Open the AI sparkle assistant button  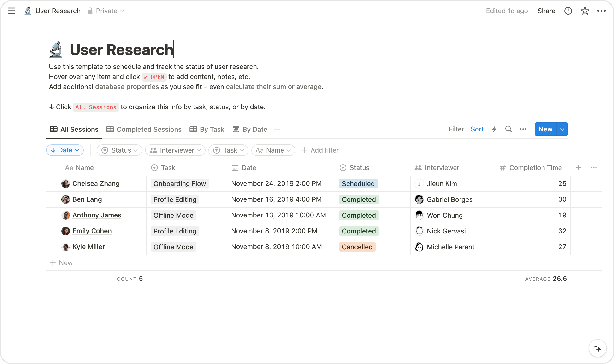pos(597,348)
